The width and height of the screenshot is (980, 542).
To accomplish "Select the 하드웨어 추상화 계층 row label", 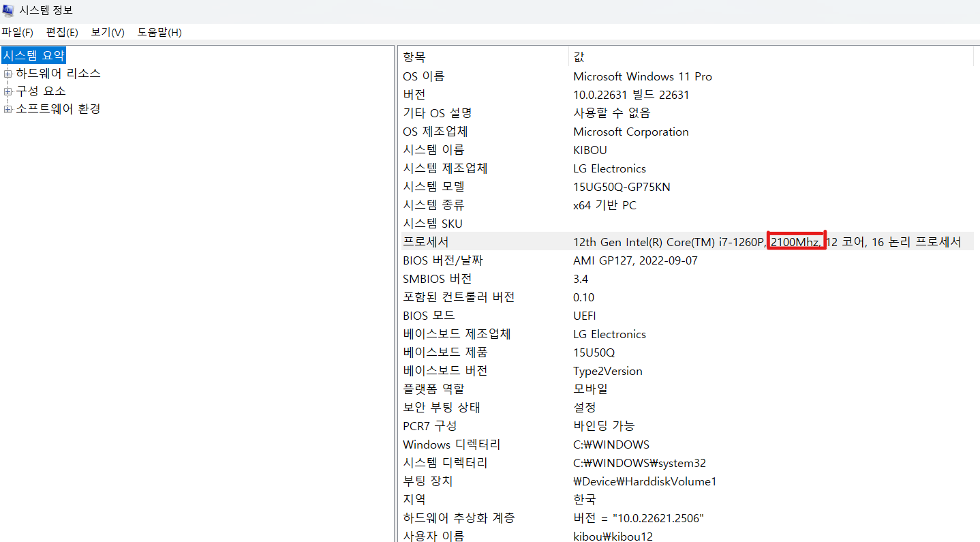I will [x=459, y=518].
